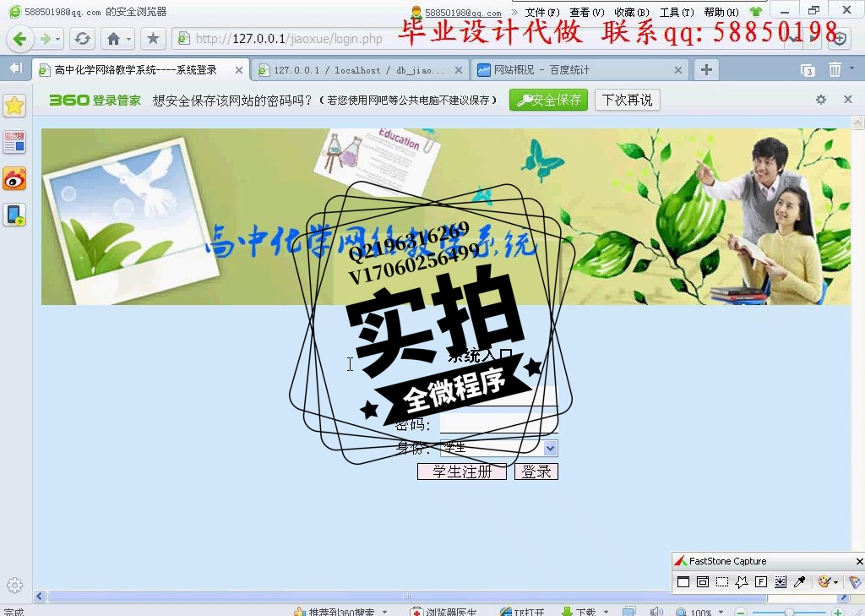The image size is (865, 616).
Task: Switch to the 127.0.0.1 localhost db_jiao tab
Action: click(x=358, y=70)
